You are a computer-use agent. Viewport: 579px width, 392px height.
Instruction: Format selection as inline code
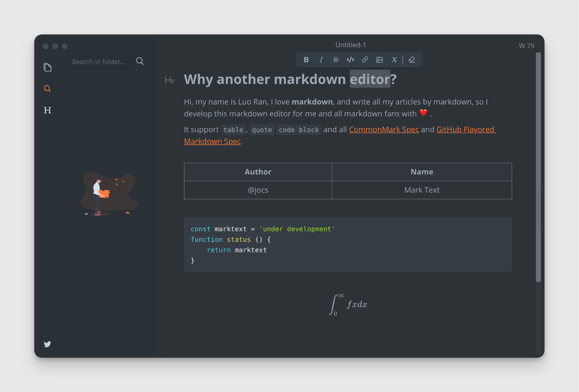tap(350, 60)
